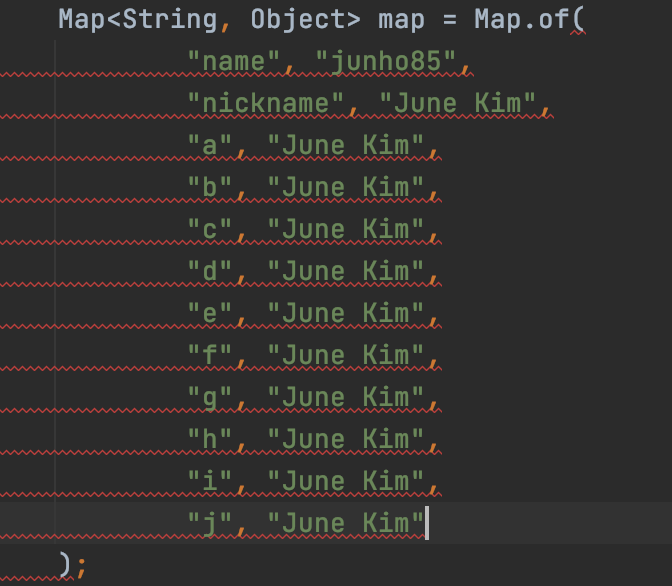This screenshot has width=672, height=586.
Task: Click the "g" key string
Action: coord(210,397)
